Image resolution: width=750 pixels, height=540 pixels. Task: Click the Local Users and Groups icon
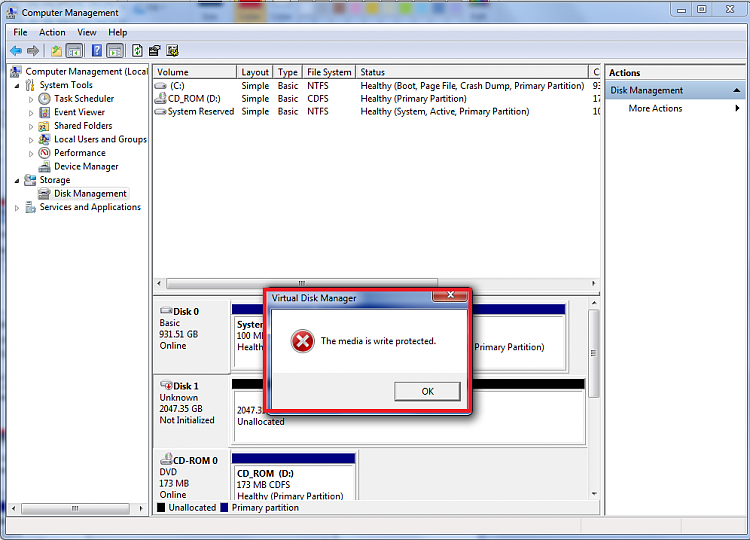coord(44,139)
